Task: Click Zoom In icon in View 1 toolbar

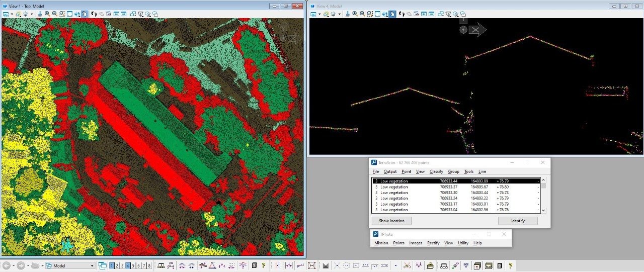Action: [x=47, y=14]
